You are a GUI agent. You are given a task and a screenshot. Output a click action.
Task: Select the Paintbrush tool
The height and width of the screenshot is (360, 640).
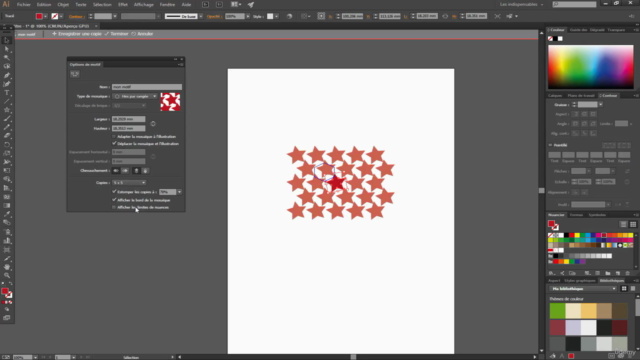[x=7, y=119]
